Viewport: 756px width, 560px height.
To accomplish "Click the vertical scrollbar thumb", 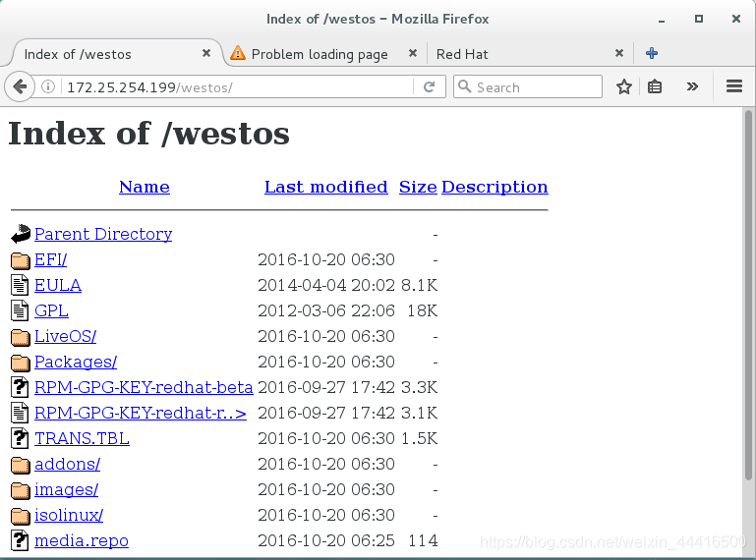I will point(748,295).
